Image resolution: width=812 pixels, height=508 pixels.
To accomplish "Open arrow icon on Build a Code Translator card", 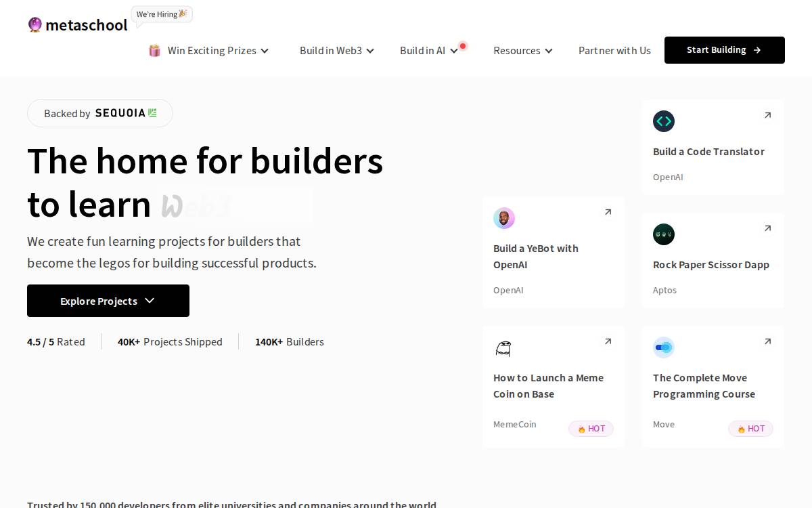I will (x=767, y=115).
